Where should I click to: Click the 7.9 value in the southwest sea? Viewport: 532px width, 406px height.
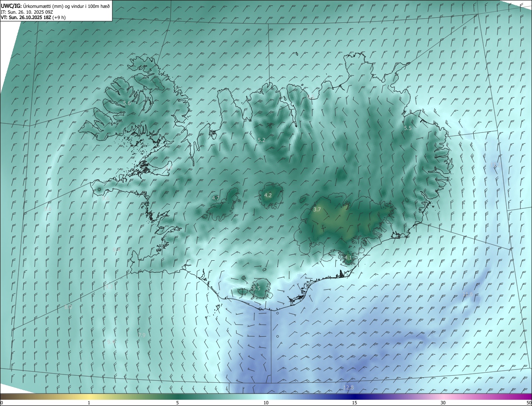coord(142,335)
